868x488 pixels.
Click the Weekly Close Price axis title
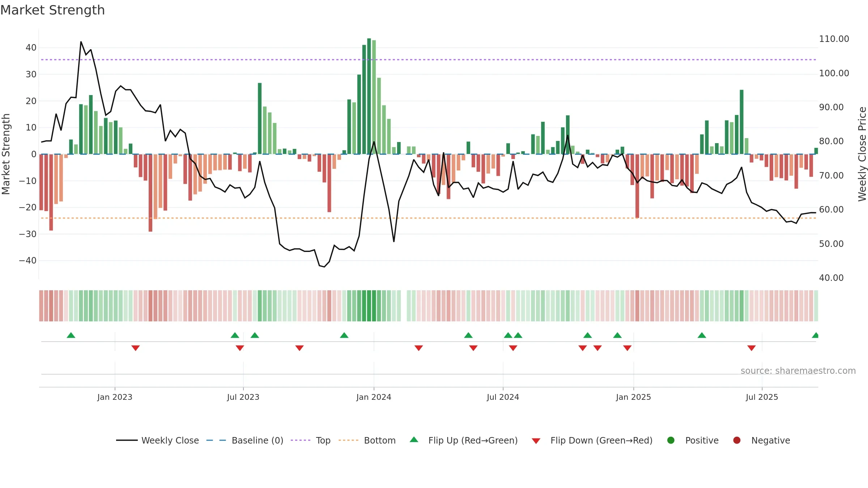[862, 154]
